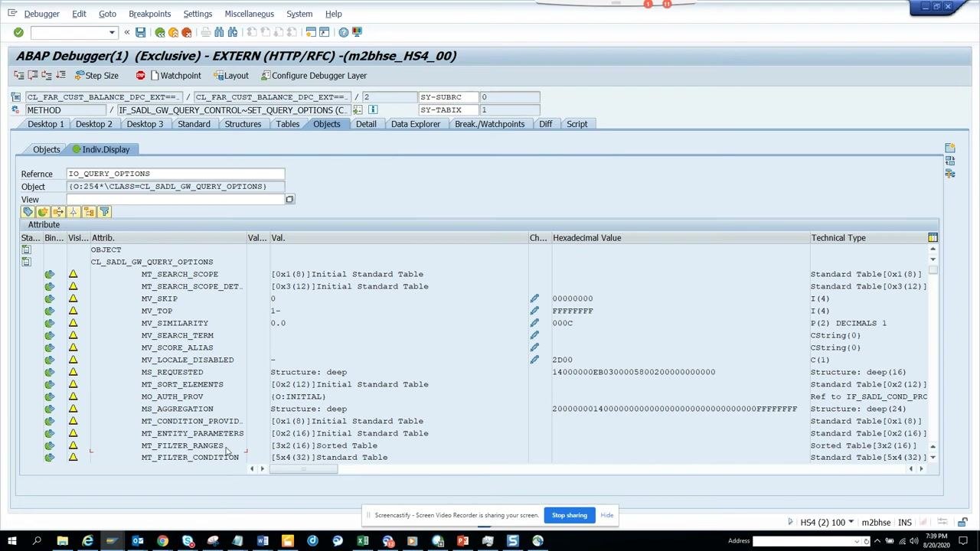Click the tag icon above Attribute table
The width and height of the screenshot is (980, 551).
(28, 212)
